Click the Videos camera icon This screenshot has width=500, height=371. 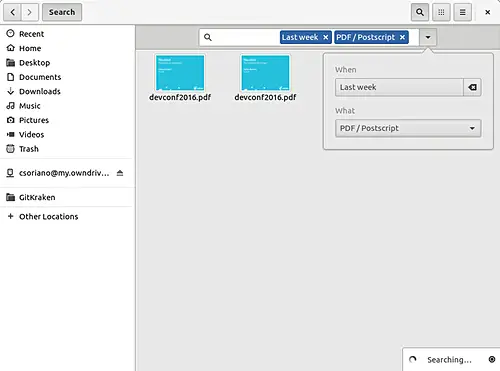click(11, 134)
